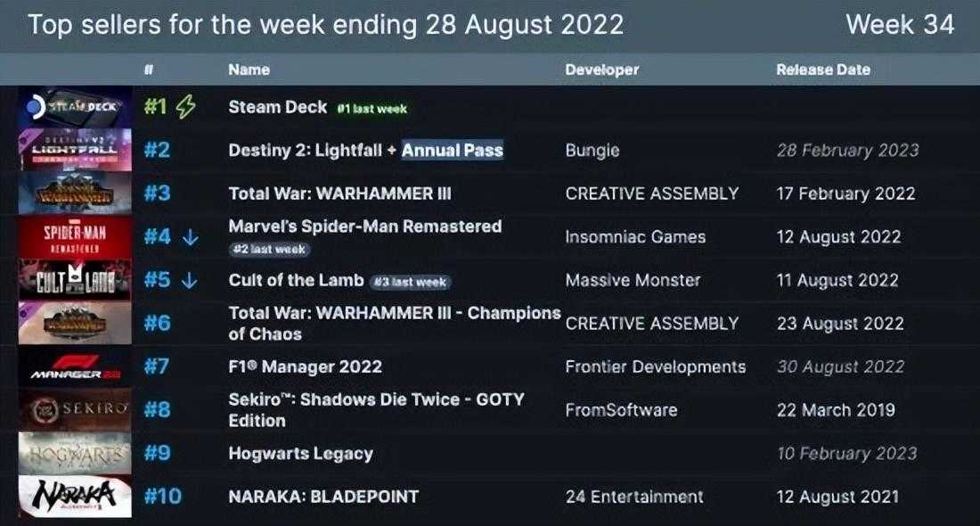
Task: Click the lightning bolt icon beside #1
Action: (x=185, y=107)
